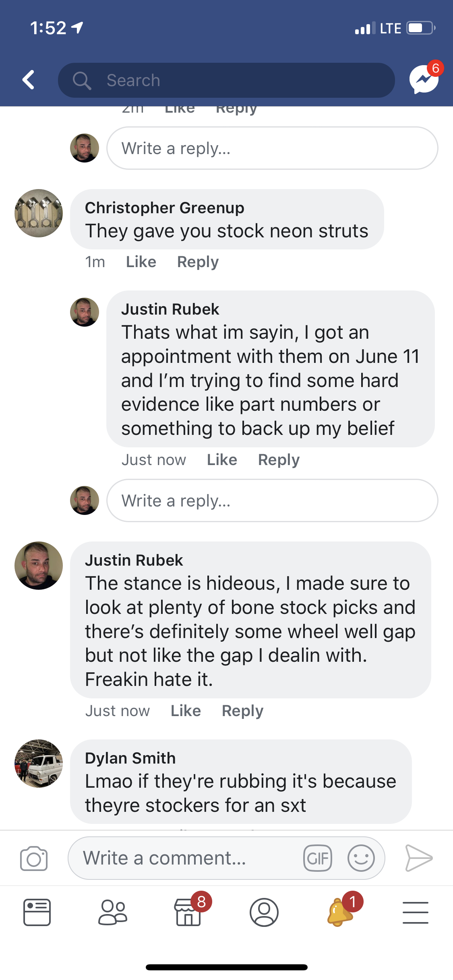Tap the back arrow icon
The image size is (453, 980).
click(x=28, y=80)
